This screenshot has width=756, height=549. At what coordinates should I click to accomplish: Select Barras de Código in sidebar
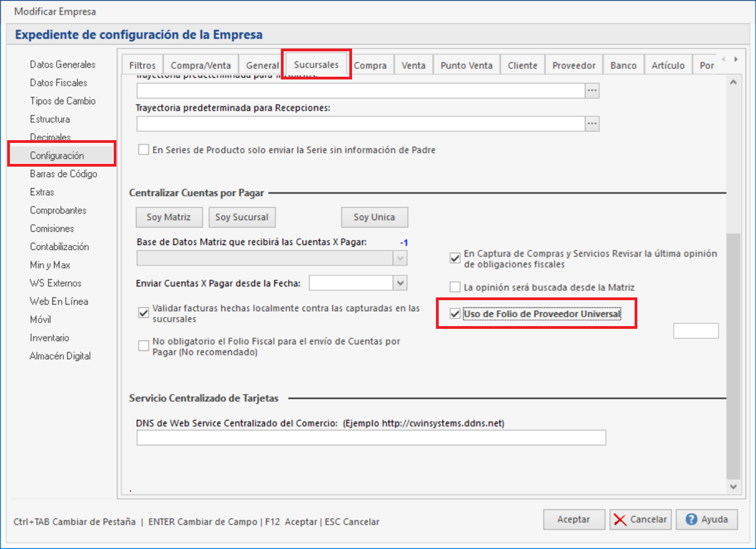tap(63, 174)
